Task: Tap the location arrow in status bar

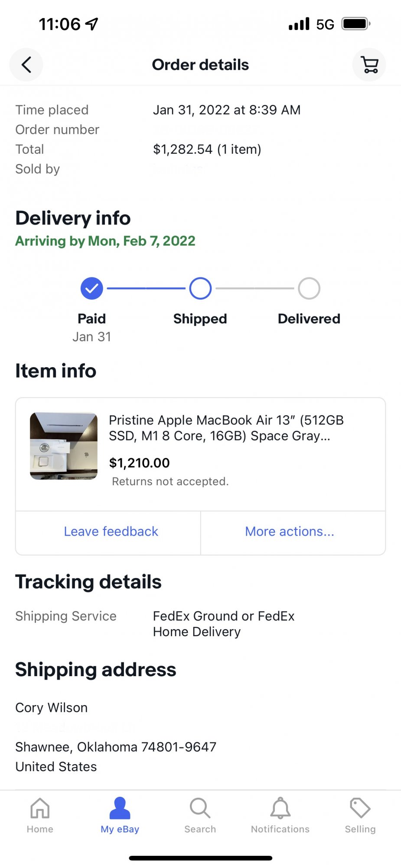Action: coord(91,24)
